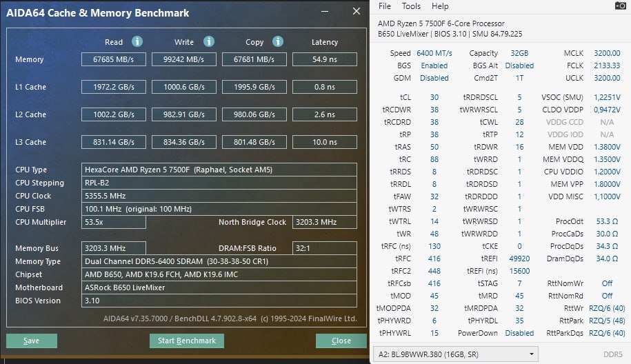Image resolution: width=631 pixels, height=364 pixels.
Task: Click the Write info icon
Action: 209,41
